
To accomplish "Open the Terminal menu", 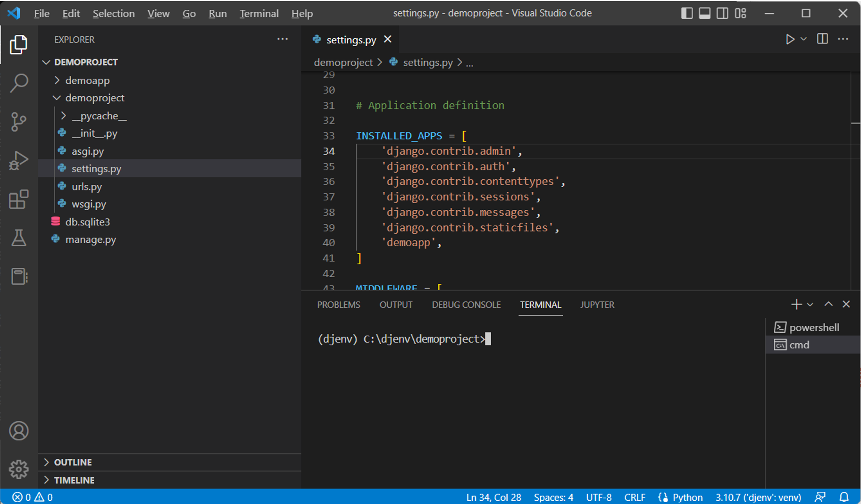I will click(259, 14).
